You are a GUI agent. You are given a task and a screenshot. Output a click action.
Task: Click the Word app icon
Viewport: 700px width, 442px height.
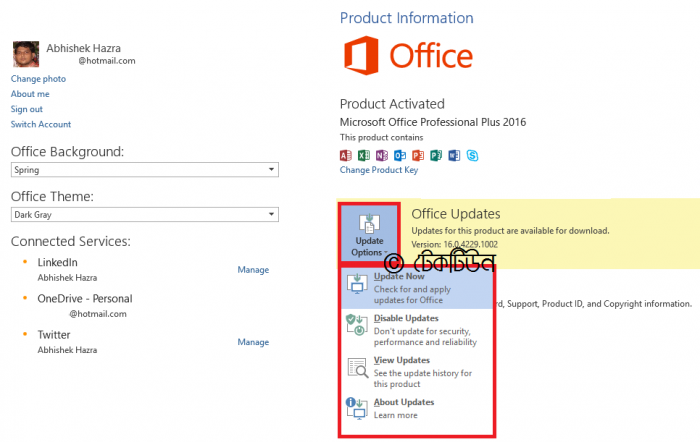pyautogui.click(x=453, y=155)
